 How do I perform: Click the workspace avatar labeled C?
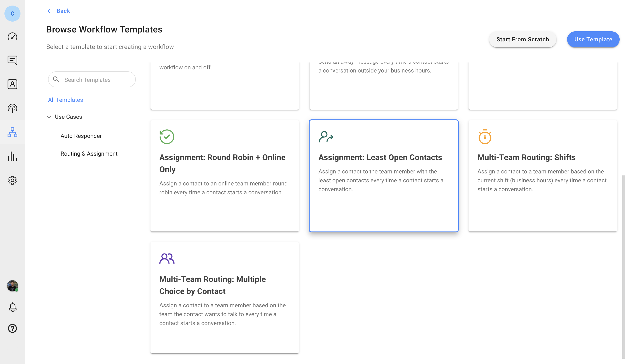12,14
